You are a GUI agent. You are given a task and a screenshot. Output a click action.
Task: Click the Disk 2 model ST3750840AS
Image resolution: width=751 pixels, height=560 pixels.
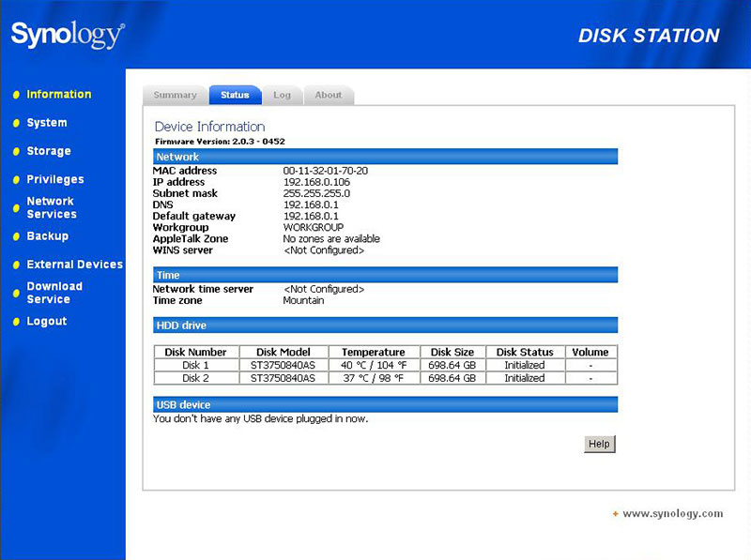pos(284,378)
